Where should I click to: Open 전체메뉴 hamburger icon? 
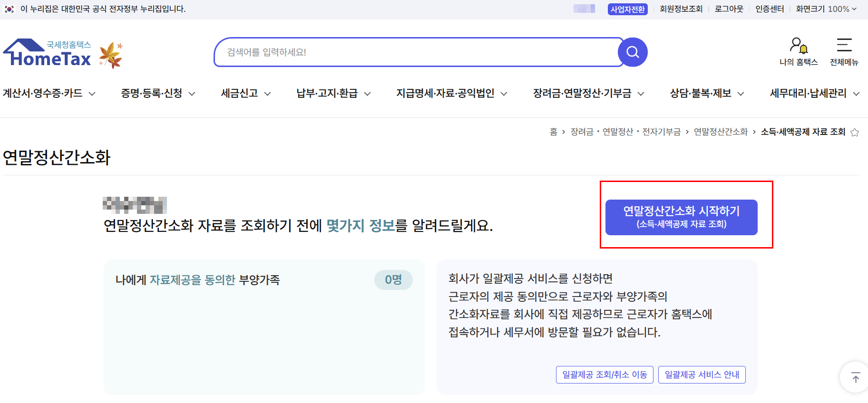click(x=844, y=52)
